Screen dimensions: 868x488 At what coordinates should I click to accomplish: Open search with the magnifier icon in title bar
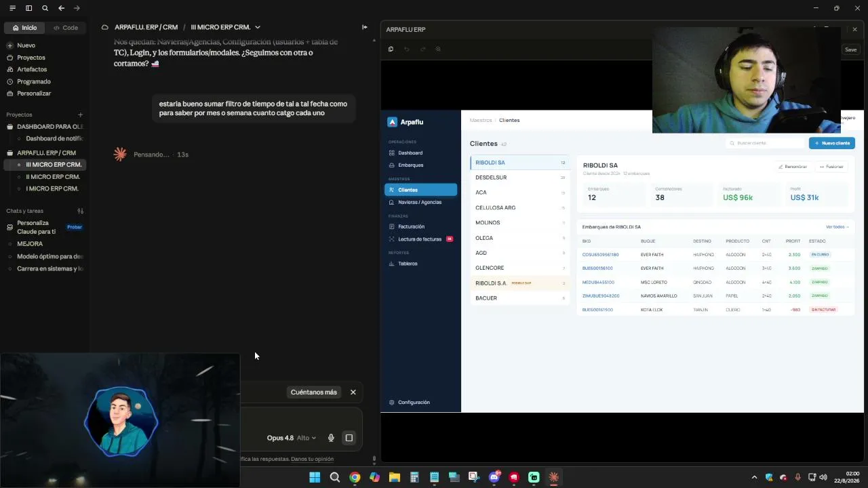click(x=45, y=8)
